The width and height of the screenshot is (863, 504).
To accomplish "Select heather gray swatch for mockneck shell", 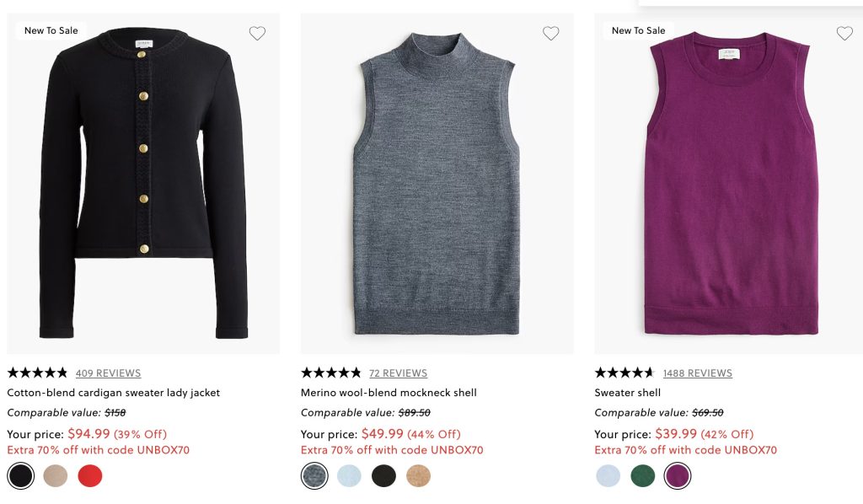I will [314, 476].
